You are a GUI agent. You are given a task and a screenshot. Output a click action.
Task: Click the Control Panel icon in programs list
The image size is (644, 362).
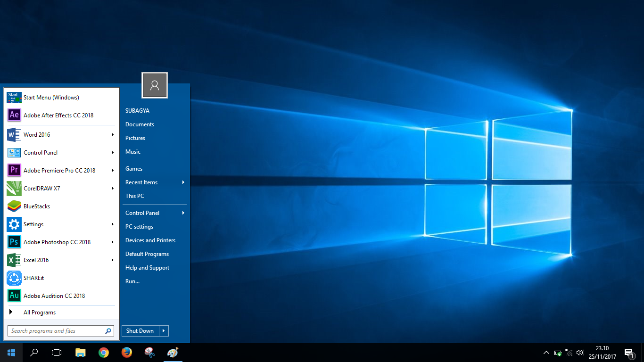(14, 153)
